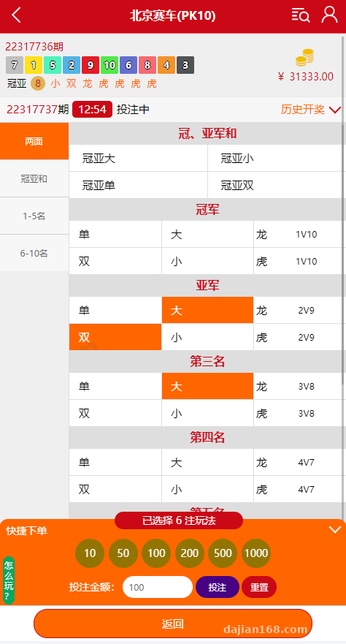Switch to 6-10名 side tab
This screenshot has height=644, width=346.
pos(34,254)
